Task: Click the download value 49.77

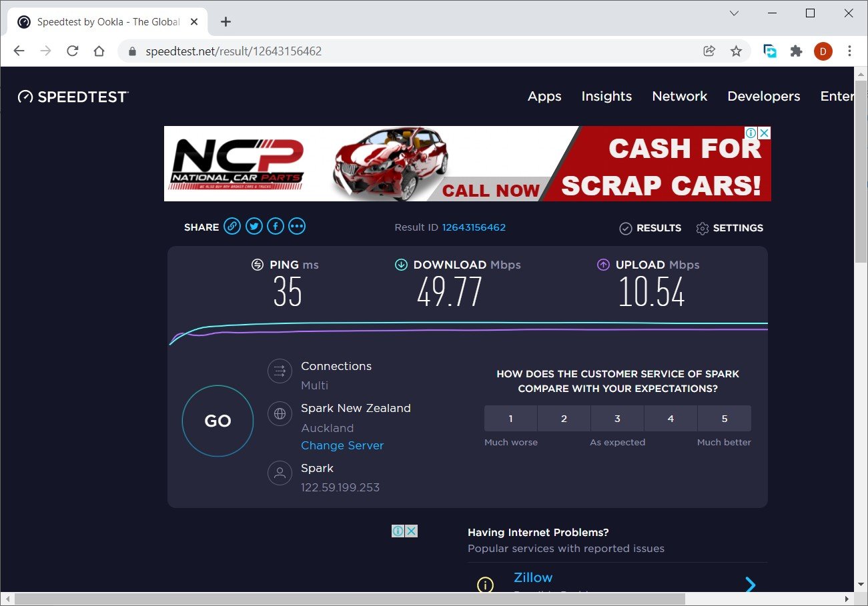Action: point(450,292)
